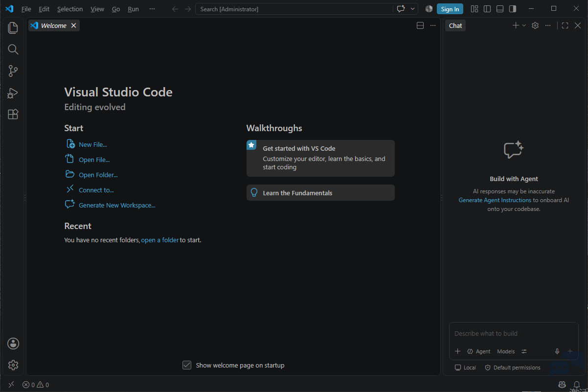Screen dimensions: 588x392
Task: Open Default permissions picker
Action: (513, 368)
